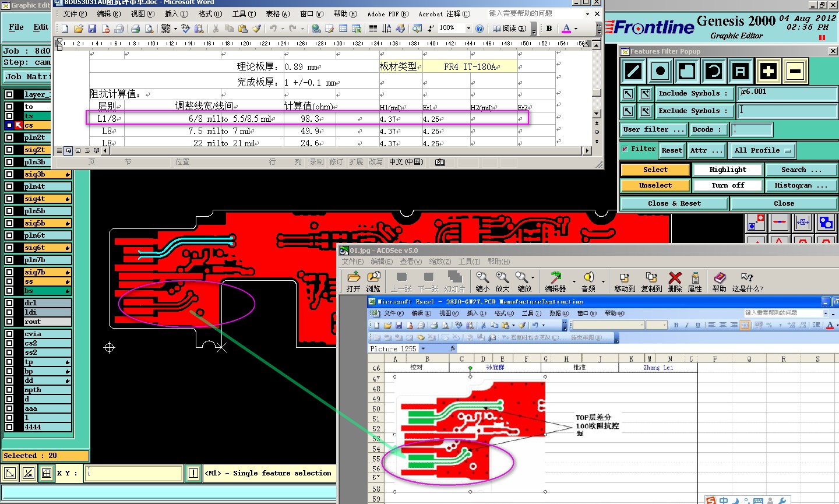Open the Word 表格(A) Table menu

[277, 13]
